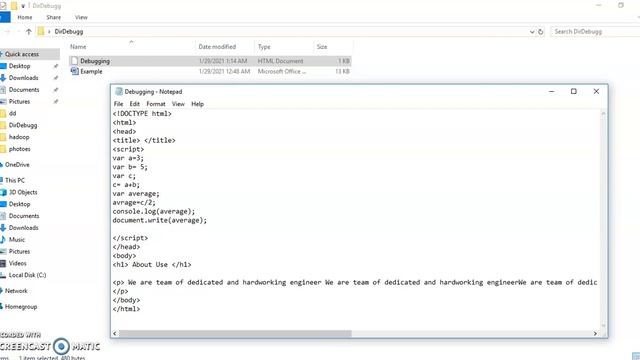Image resolution: width=640 pixels, height=360 pixels.
Task: Click pin icon beside Downloads quick access
Action: [x=56, y=78]
